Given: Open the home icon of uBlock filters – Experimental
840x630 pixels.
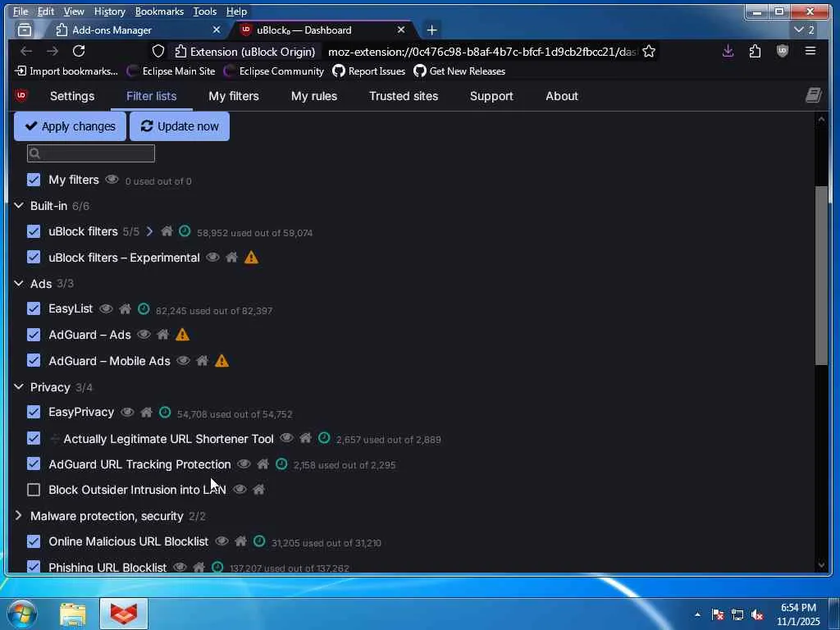Looking at the screenshot, I should point(231,258).
